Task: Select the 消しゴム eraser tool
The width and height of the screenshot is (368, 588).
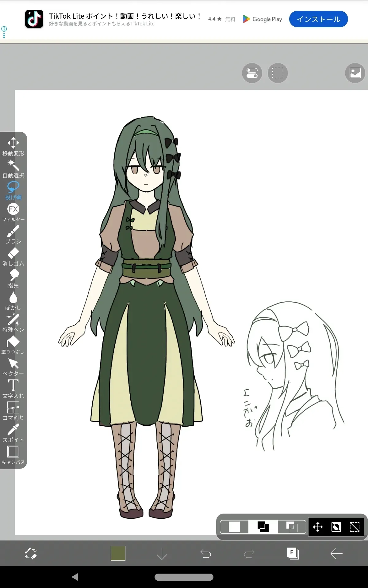Action: [13, 257]
